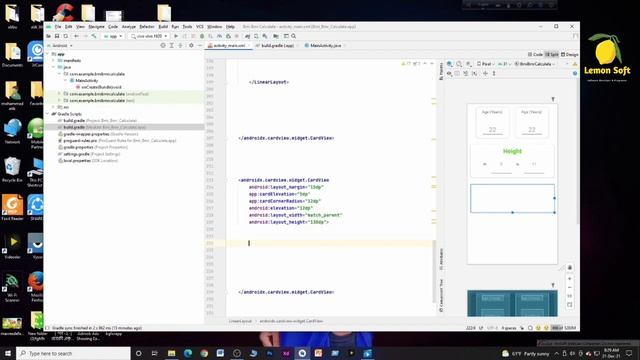Viewport: 640px width, 360px height.
Task: Open Project panel settings gear
Action: tap(191, 46)
